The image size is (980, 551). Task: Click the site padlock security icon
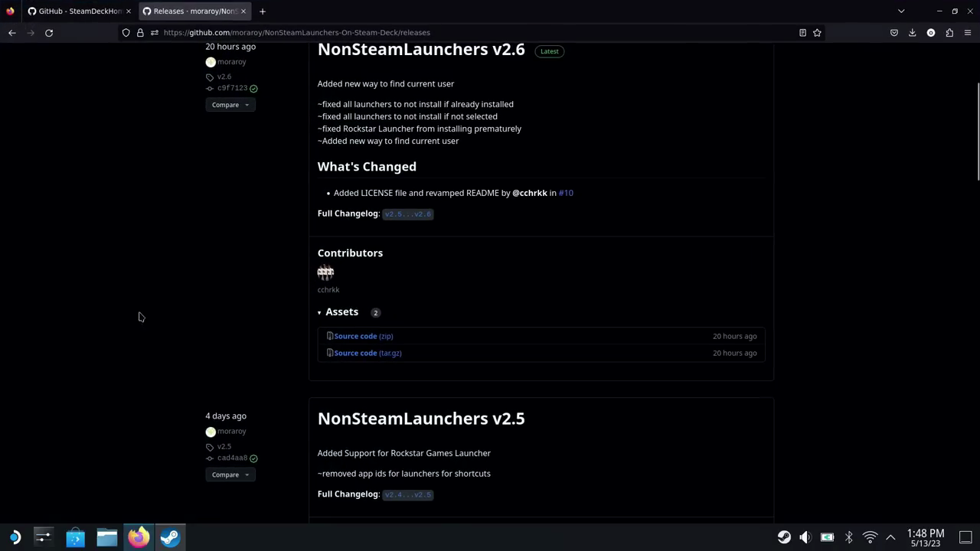140,32
